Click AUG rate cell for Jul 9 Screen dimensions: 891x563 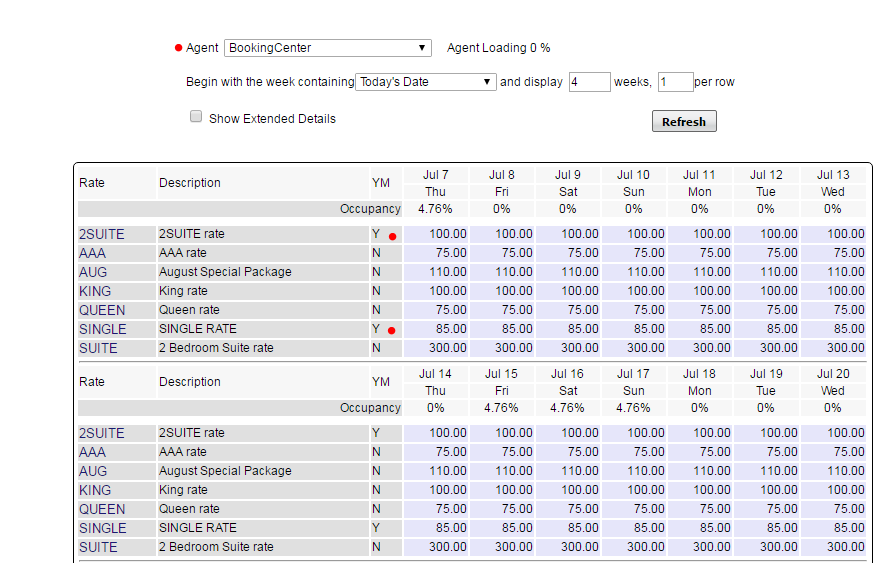(x=568, y=272)
